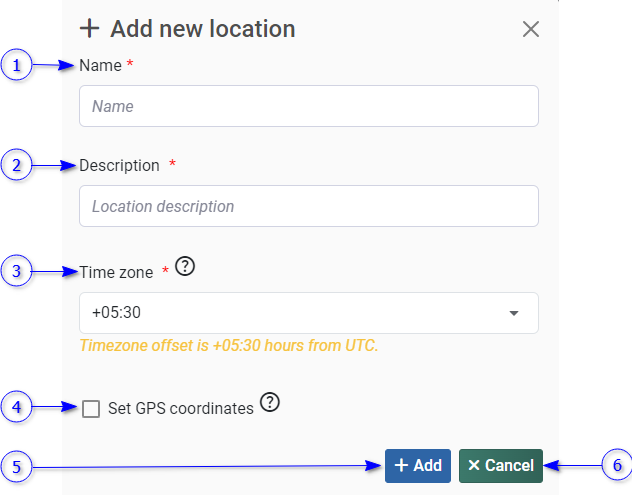Click the numbered callout circle 6

tap(616, 465)
